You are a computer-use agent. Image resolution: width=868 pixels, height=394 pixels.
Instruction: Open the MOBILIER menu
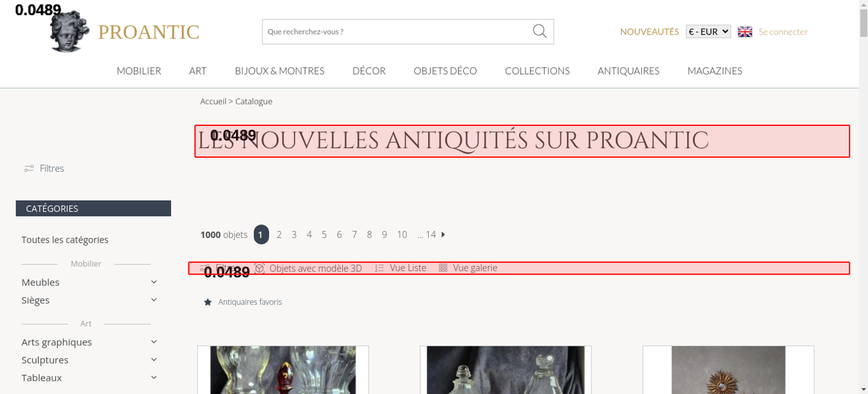139,71
